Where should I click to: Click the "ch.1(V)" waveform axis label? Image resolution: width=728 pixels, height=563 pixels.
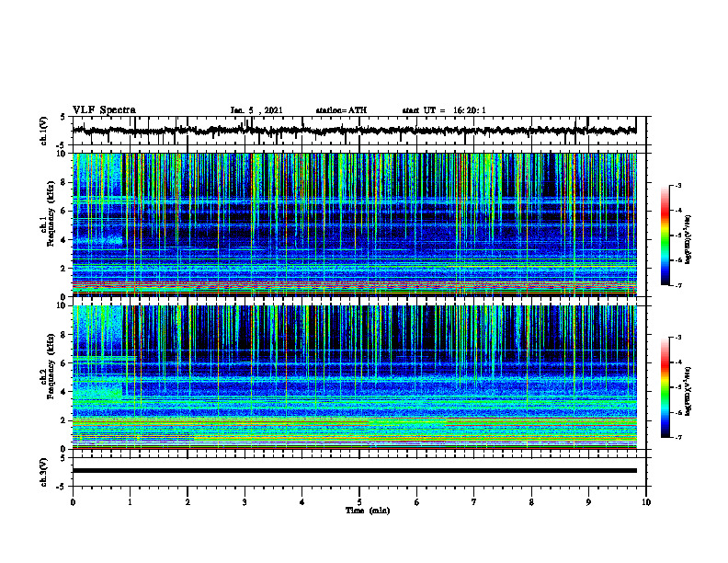point(44,131)
